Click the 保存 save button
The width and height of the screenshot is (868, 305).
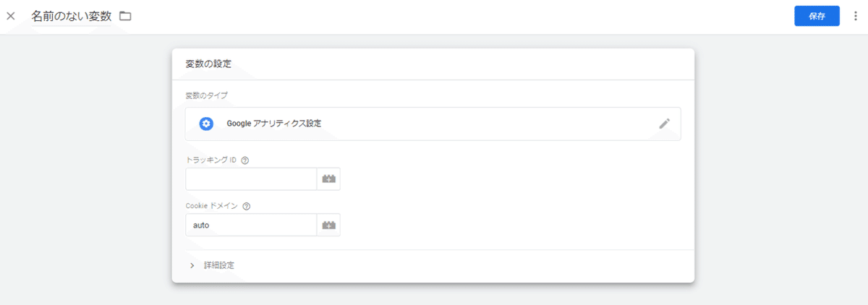click(x=817, y=16)
